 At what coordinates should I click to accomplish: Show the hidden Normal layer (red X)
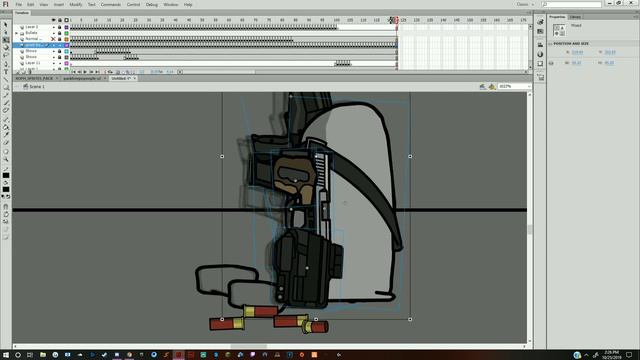click(x=53, y=39)
